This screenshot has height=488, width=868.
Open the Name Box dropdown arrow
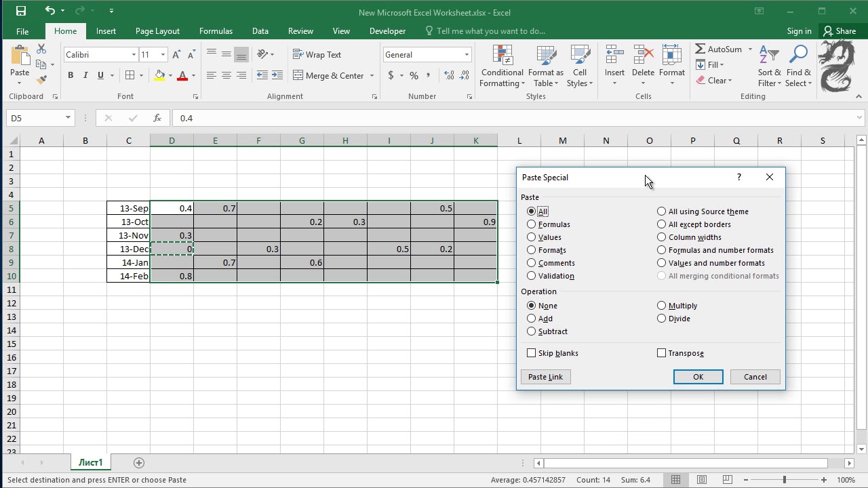(68, 118)
